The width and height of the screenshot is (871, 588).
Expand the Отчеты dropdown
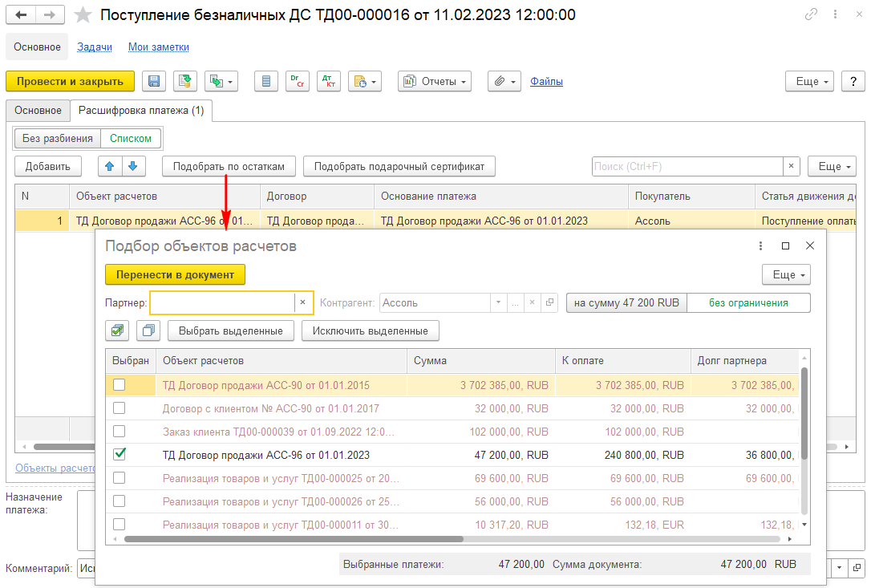pyautogui.click(x=434, y=81)
